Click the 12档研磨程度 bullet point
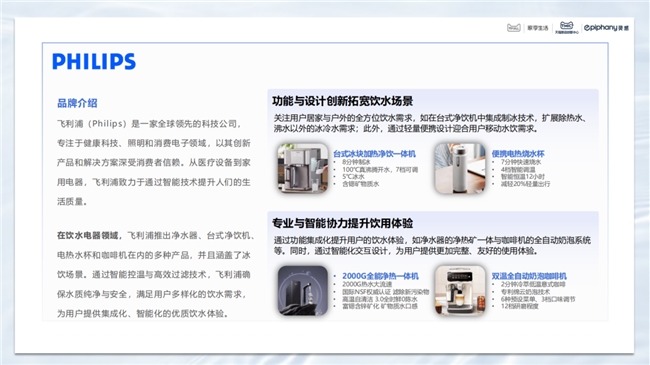Viewport: 650px width, 365px height. tap(519, 306)
